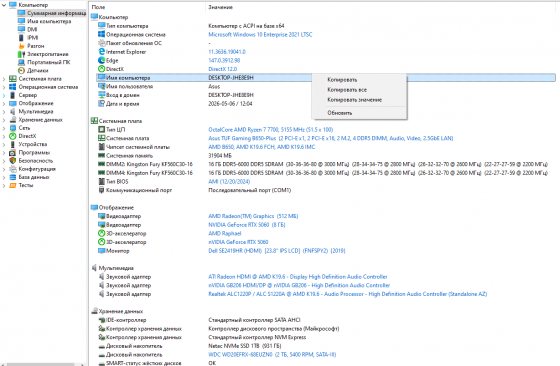Click the Монитор row icon
This screenshot has height=366, width=560.
point(101,251)
